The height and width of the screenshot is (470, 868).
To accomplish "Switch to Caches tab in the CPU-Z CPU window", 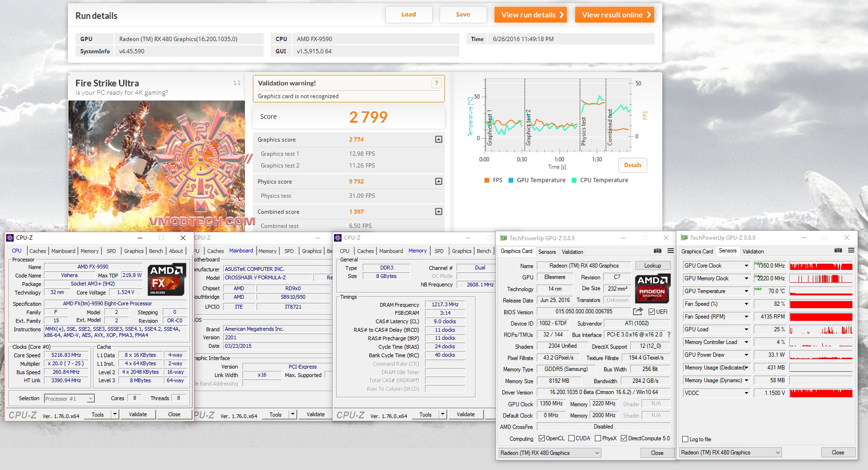I will click(38, 251).
